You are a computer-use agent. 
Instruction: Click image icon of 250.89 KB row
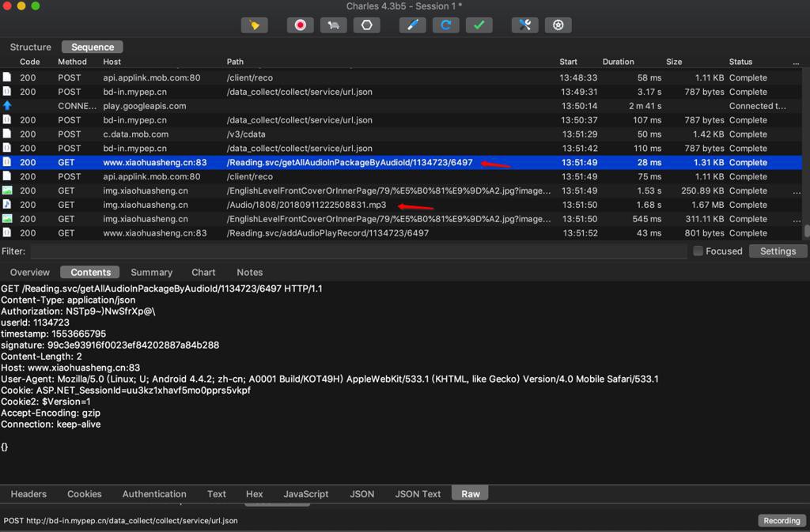[x=7, y=191]
